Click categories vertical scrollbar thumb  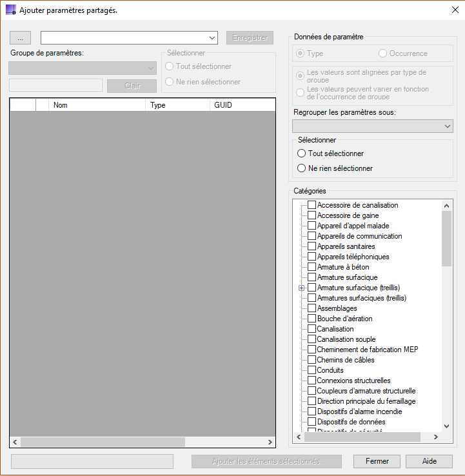[446, 239]
